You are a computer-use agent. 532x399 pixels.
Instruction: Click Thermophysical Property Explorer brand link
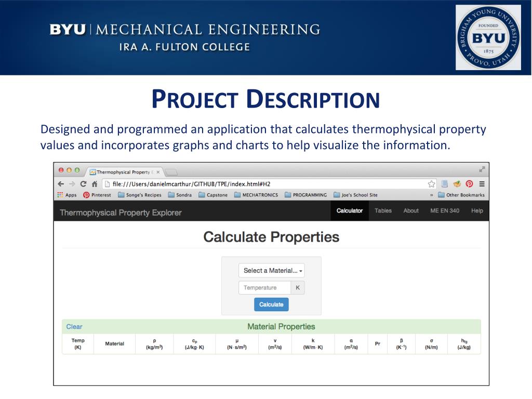121,212
